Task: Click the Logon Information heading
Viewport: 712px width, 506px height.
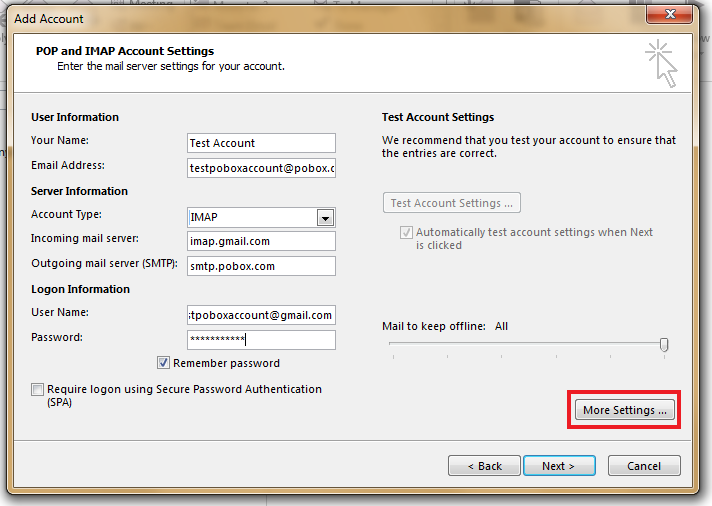Action: [80, 289]
